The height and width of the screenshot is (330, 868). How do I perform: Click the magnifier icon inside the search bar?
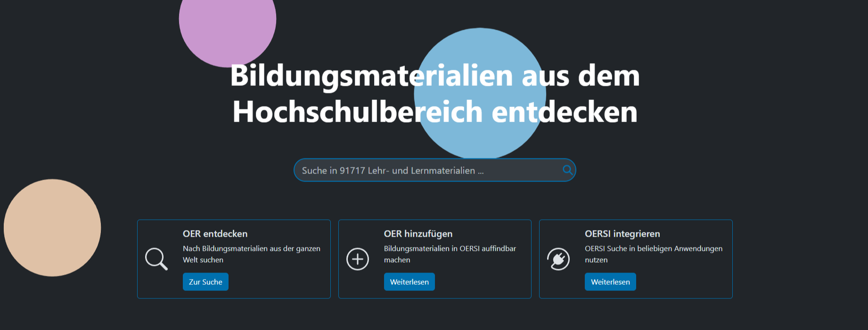567,170
